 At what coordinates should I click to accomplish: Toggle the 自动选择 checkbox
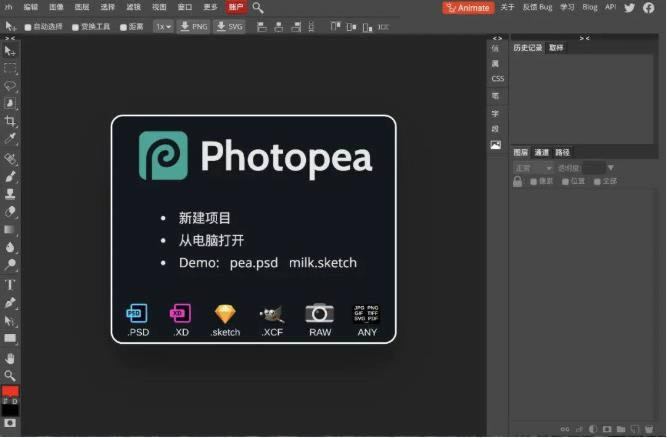tap(28, 27)
